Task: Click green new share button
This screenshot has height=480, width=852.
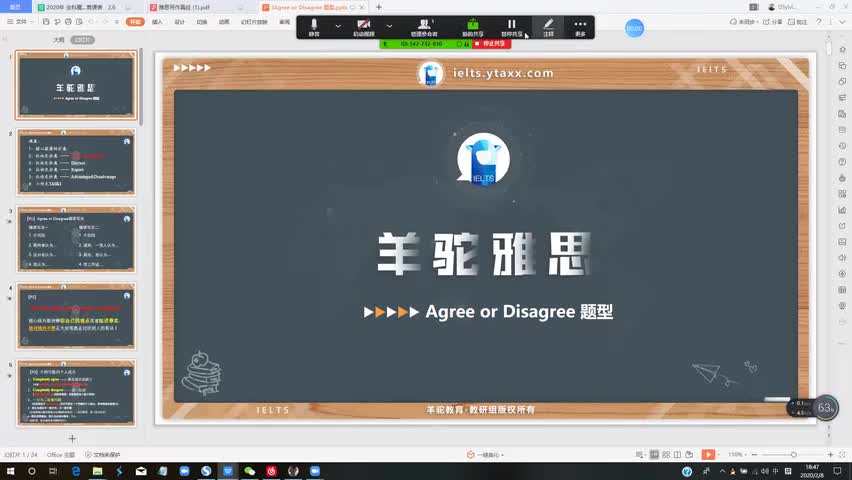Action: pos(472,27)
